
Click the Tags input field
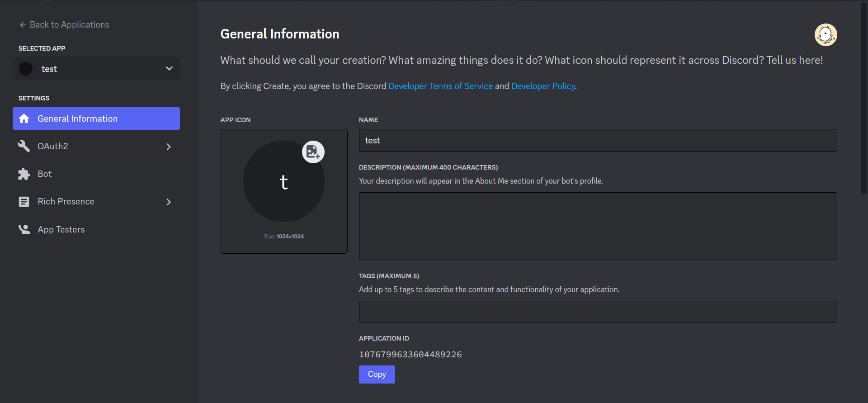pyautogui.click(x=598, y=312)
